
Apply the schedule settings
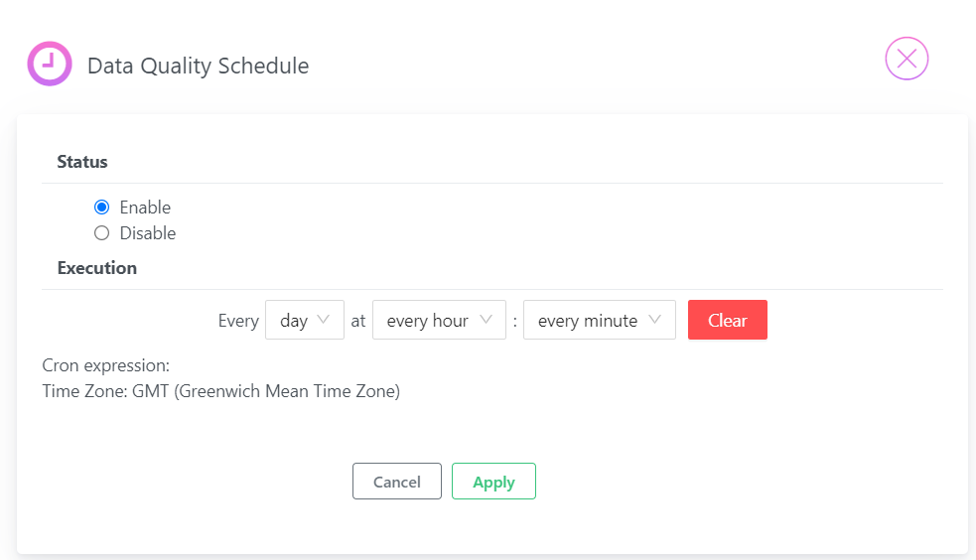[x=493, y=481]
